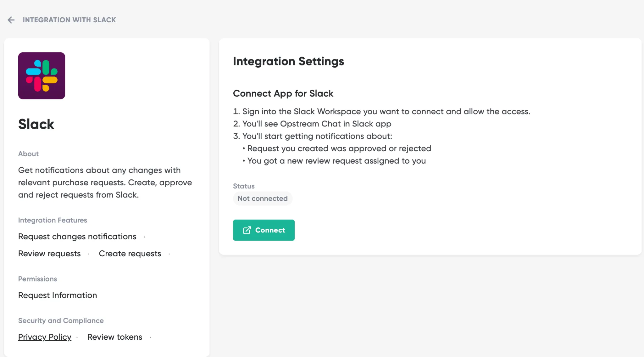Viewport: 644px width, 357px height.
Task: Go back using the left arrow icon
Action: point(11,20)
